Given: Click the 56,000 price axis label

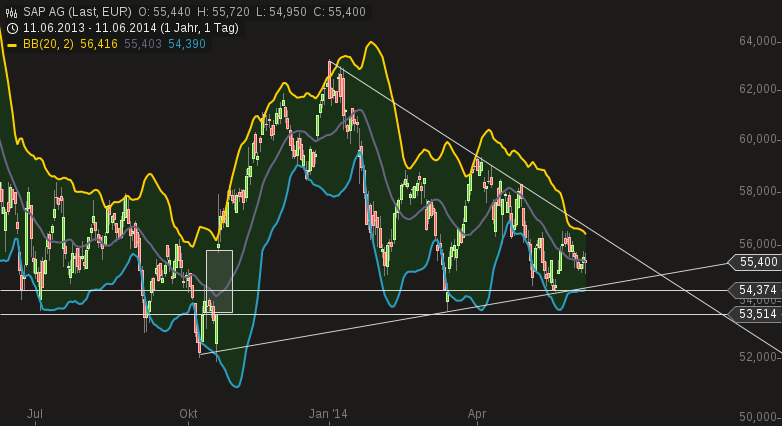Looking at the screenshot, I should (x=758, y=244).
